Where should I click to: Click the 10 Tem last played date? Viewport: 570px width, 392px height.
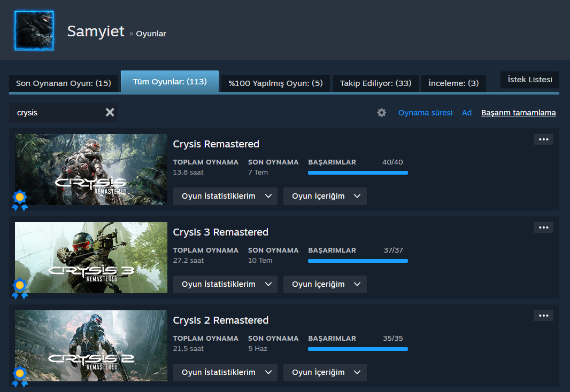(260, 261)
